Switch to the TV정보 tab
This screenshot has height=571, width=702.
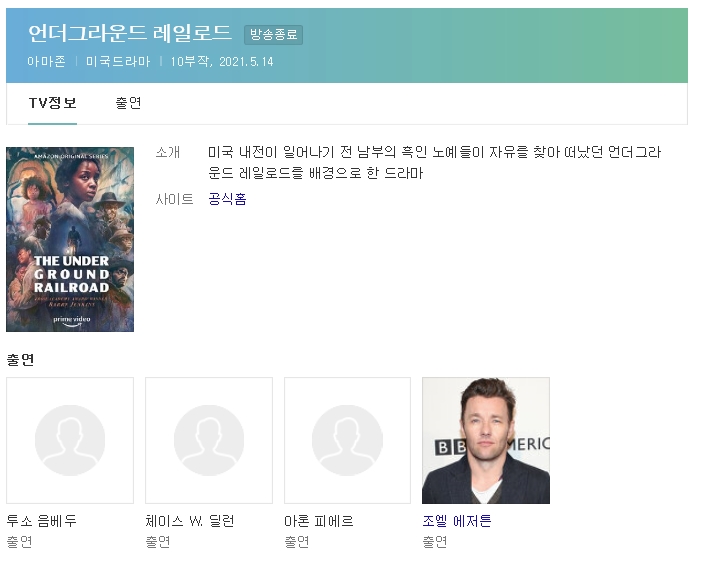pos(52,103)
